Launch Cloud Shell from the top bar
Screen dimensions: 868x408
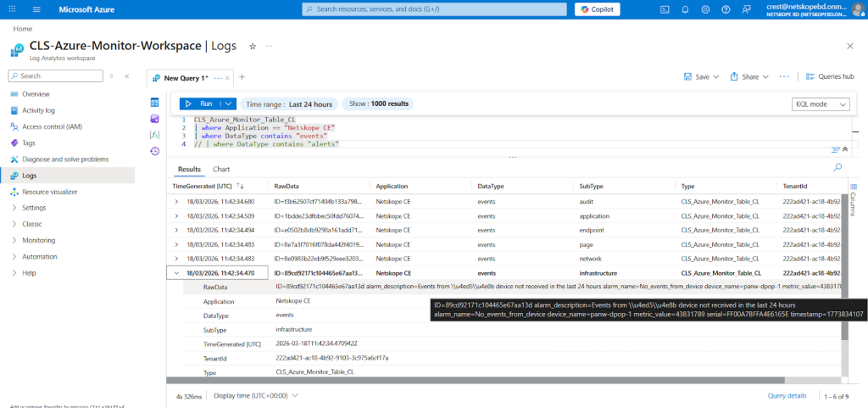click(x=665, y=9)
